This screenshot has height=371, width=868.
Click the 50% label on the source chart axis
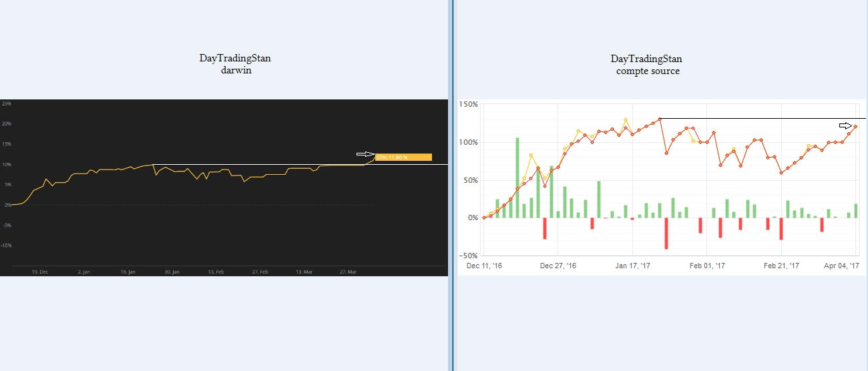(x=470, y=180)
